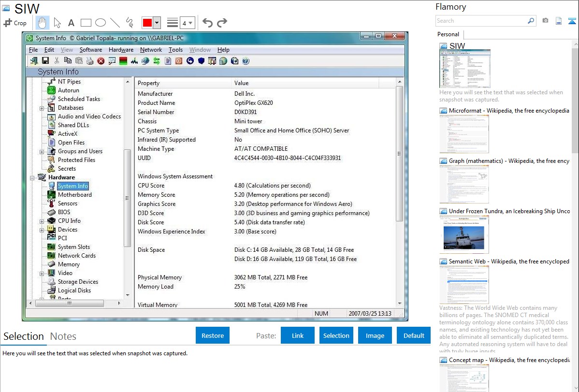
Task: Click the Paste Link button
Action: click(298, 335)
